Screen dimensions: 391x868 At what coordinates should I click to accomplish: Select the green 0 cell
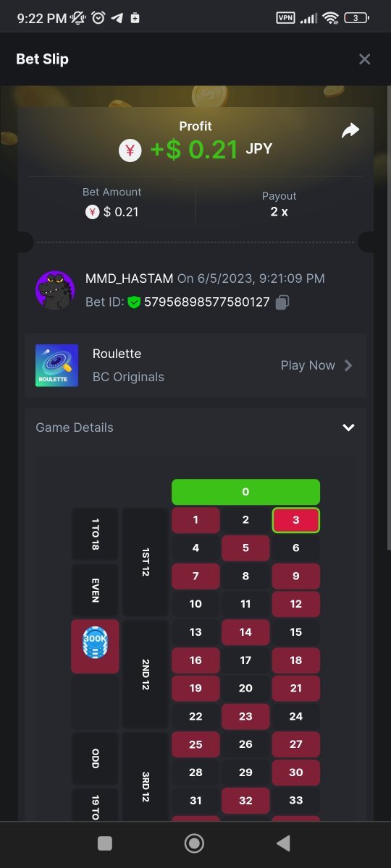[x=245, y=492]
